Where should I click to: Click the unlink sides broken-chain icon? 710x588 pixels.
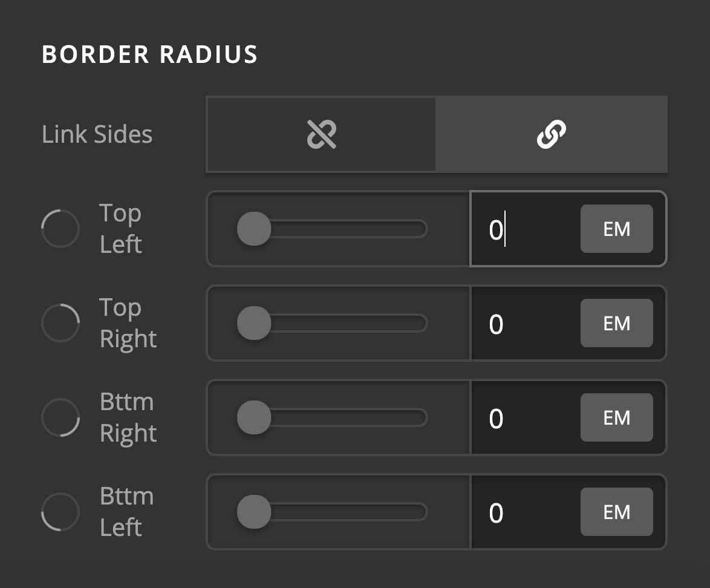pos(322,134)
